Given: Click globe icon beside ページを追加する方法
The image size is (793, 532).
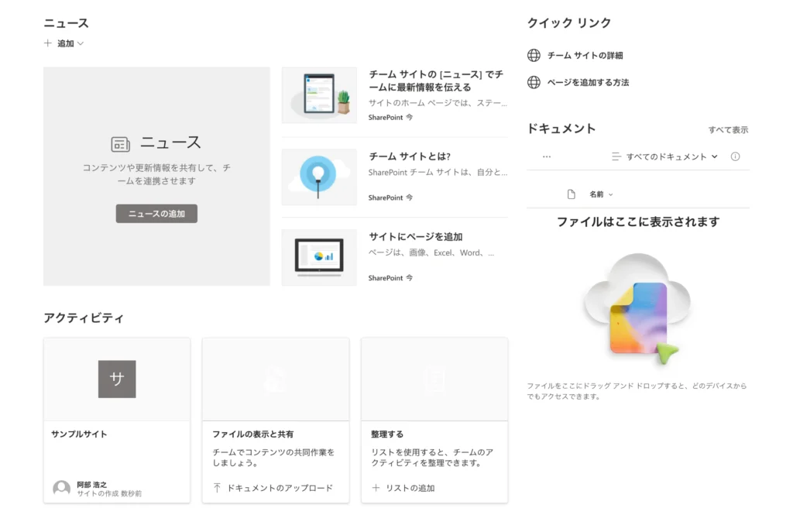Looking at the screenshot, I should [x=534, y=82].
